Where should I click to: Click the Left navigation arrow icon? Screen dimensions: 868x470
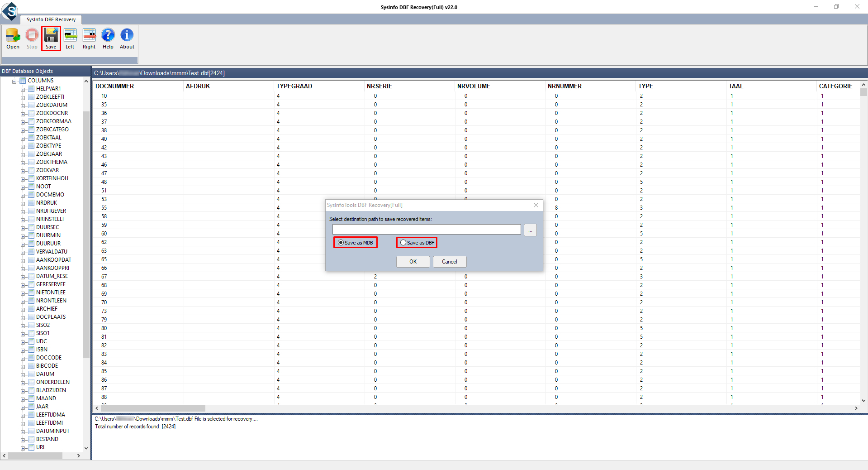pos(70,38)
